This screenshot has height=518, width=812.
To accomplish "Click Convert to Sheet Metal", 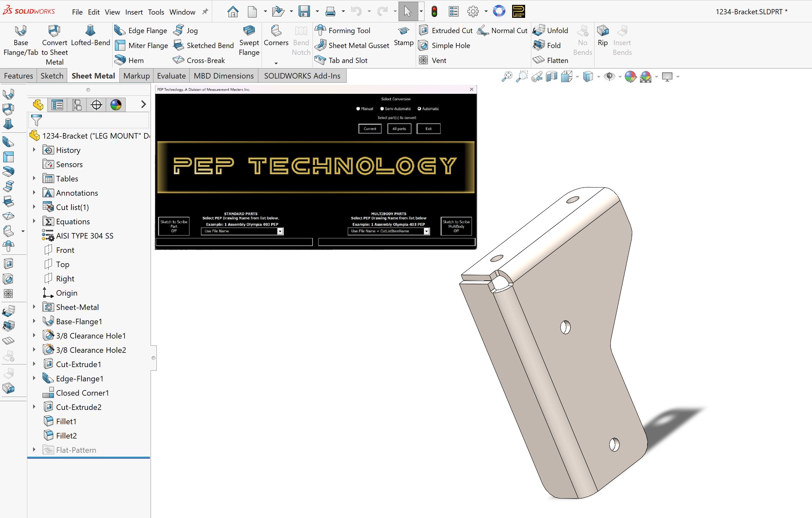I will tap(55, 45).
